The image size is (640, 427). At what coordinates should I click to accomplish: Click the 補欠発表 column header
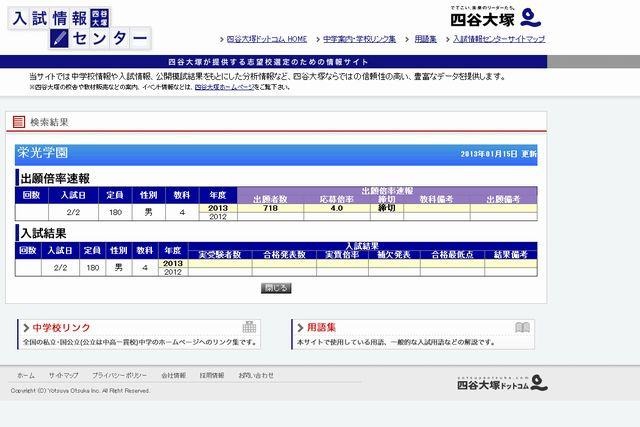(x=393, y=255)
